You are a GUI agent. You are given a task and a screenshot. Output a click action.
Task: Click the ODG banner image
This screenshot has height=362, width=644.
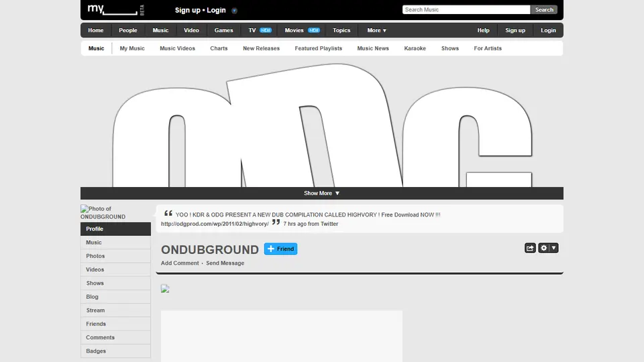pos(321,125)
